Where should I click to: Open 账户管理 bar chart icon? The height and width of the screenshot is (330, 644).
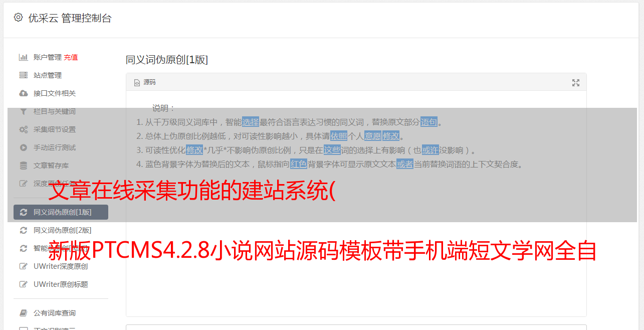pos(23,57)
